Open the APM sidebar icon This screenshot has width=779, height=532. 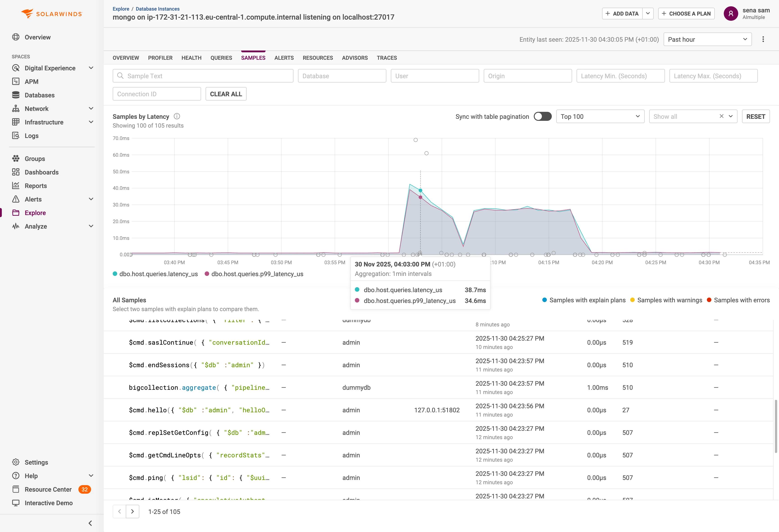pos(16,81)
